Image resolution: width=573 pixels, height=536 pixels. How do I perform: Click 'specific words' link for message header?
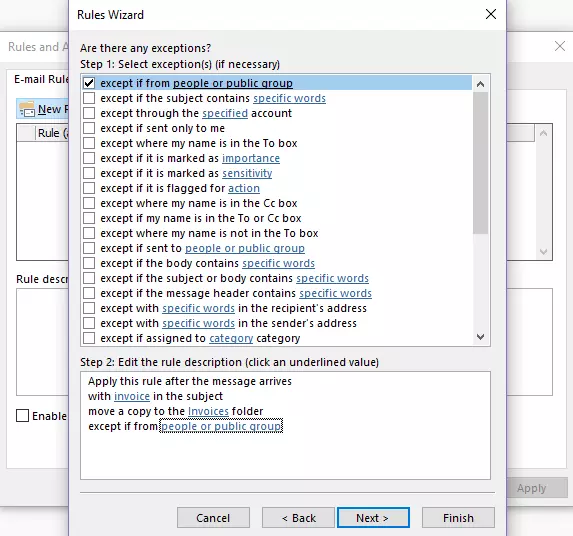(x=335, y=293)
